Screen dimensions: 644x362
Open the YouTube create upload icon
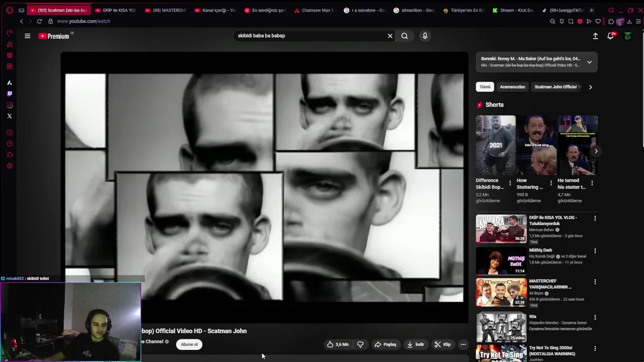595,36
